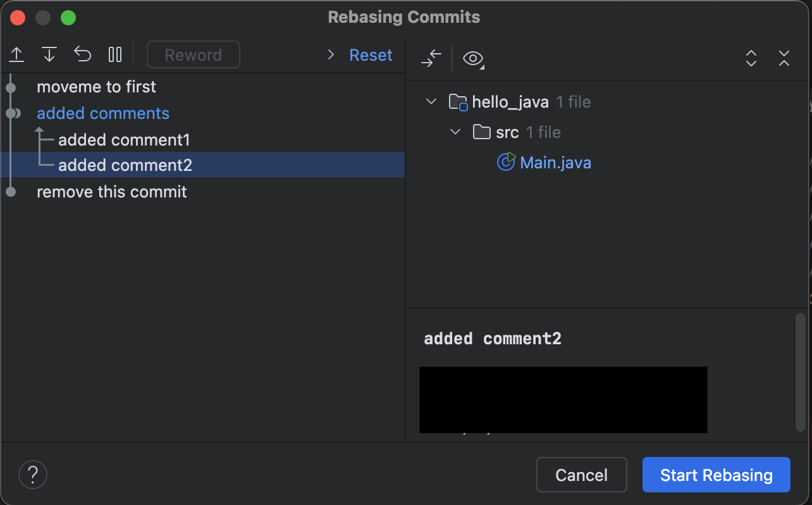Collapse the src folder node

point(455,132)
